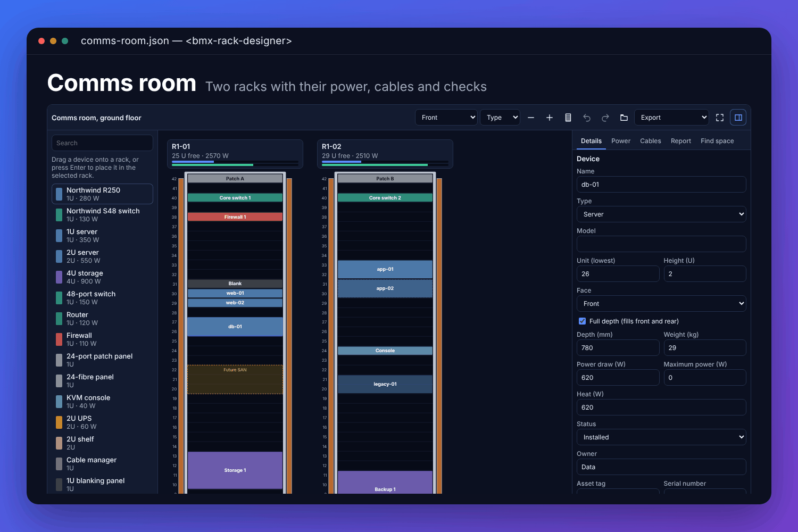Click the Console device in R1-02
This screenshot has width=798, height=532.
point(385,351)
